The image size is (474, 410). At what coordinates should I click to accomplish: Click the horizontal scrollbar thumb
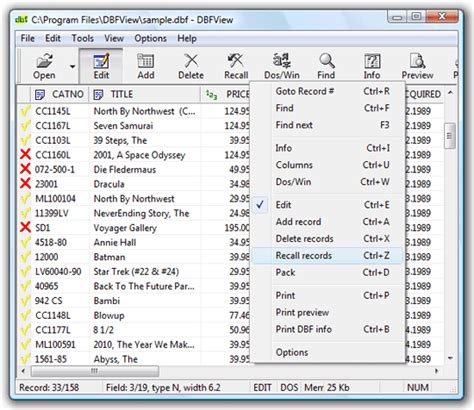click(x=95, y=371)
